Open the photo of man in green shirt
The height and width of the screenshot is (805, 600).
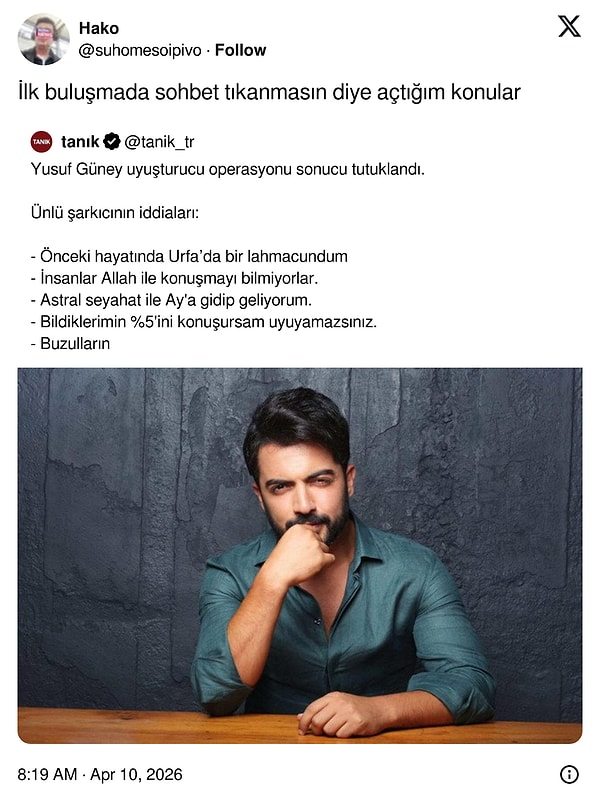(300, 555)
